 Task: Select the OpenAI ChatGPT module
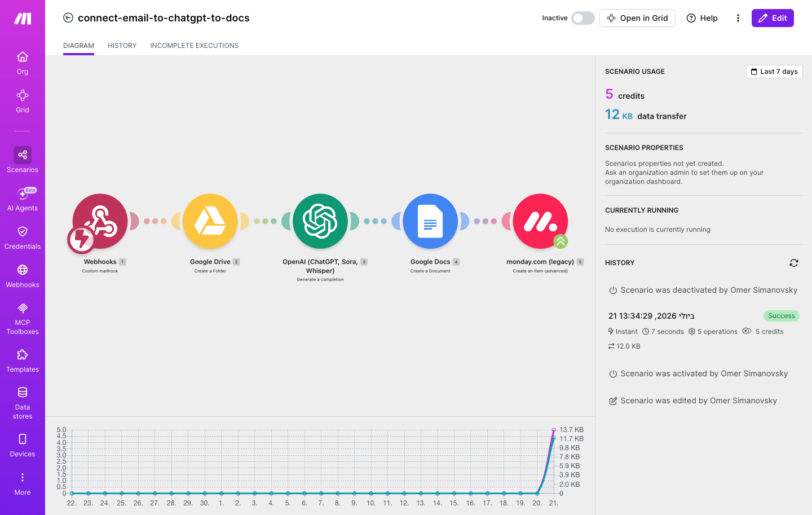tap(320, 221)
